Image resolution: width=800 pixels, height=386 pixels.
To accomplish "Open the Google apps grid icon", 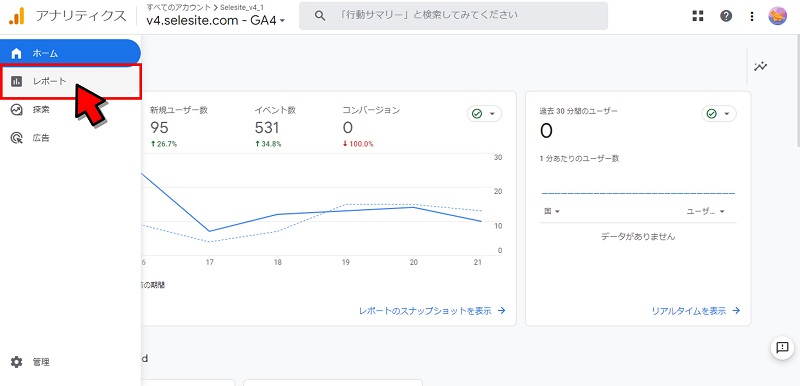I will tap(697, 16).
